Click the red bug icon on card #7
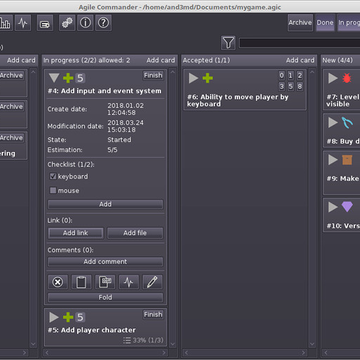The image size is (360, 360). (347, 78)
